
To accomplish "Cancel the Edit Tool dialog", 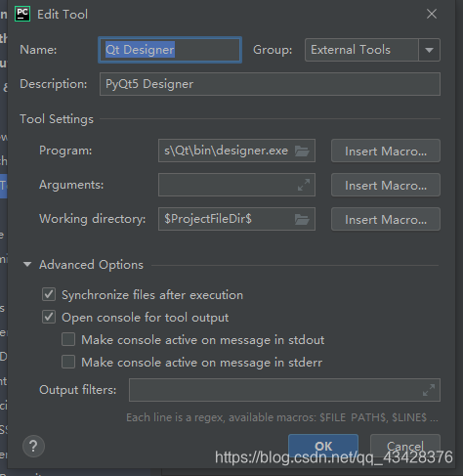I will (405, 446).
